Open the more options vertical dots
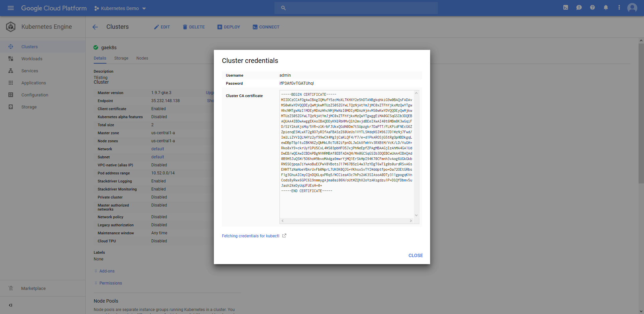The width and height of the screenshot is (644, 314). (619, 8)
